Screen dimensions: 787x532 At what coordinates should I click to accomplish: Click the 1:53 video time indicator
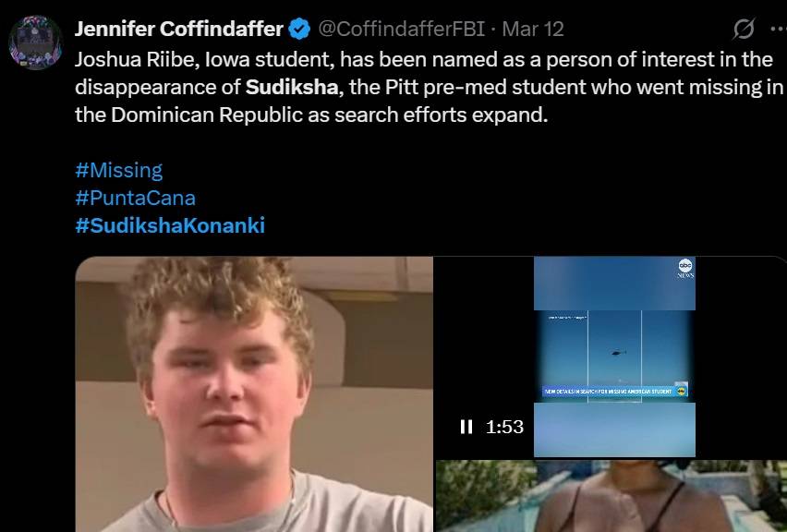coord(504,427)
